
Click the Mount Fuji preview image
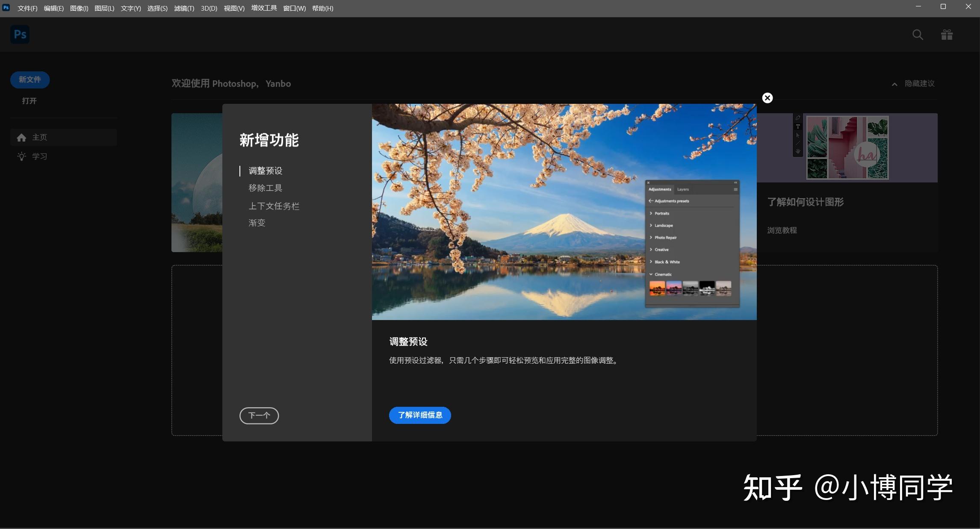point(564,212)
